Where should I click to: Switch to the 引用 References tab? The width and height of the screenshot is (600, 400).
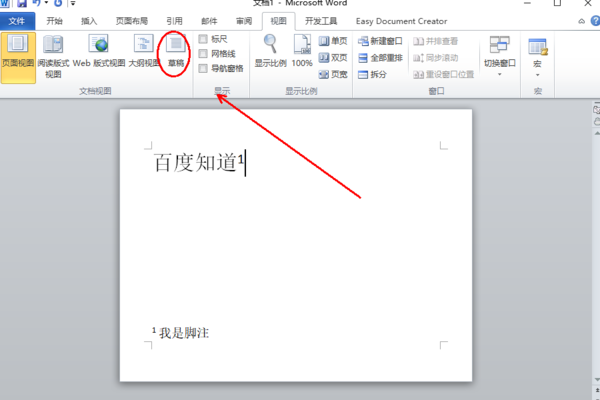point(174,21)
